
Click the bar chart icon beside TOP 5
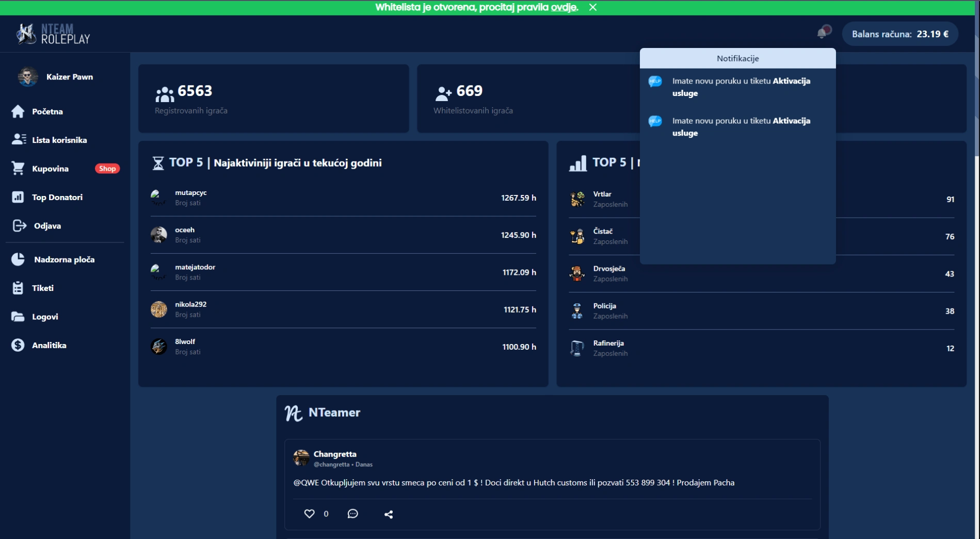(577, 163)
